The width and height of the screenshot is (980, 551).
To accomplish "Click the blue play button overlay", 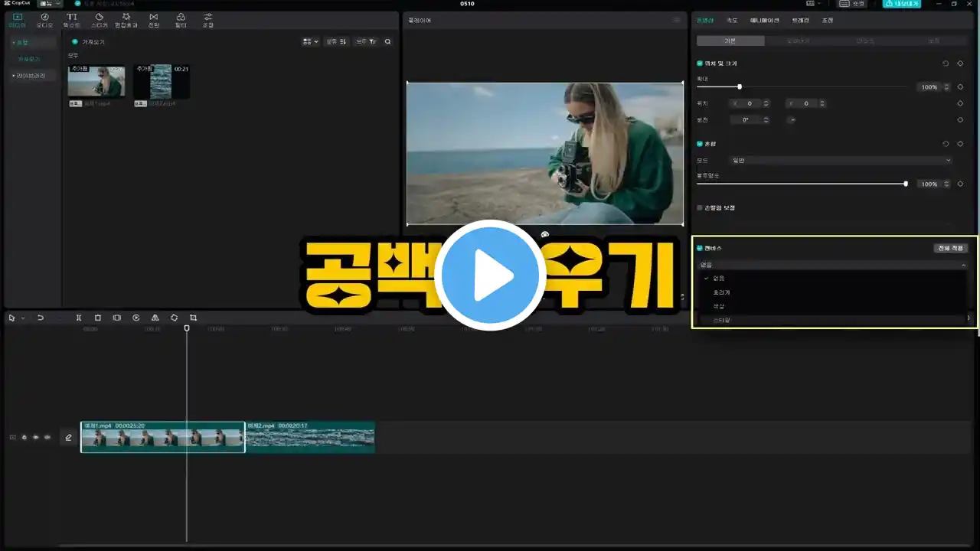I will [x=490, y=275].
